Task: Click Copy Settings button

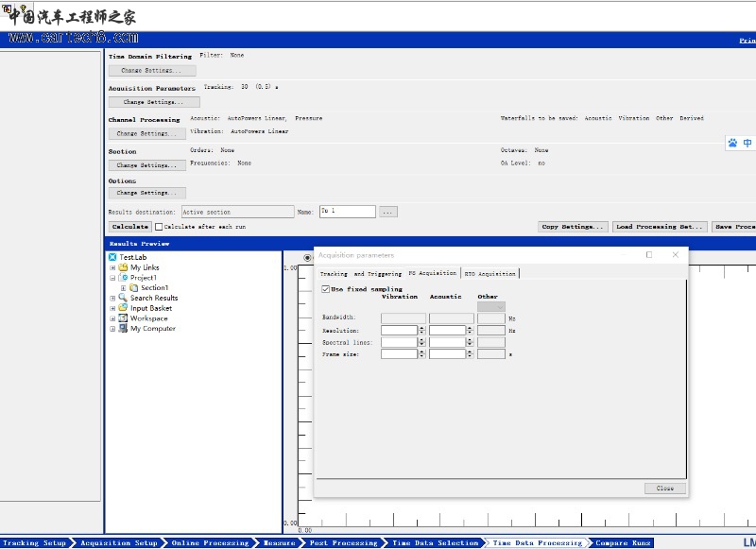Action: tap(573, 227)
